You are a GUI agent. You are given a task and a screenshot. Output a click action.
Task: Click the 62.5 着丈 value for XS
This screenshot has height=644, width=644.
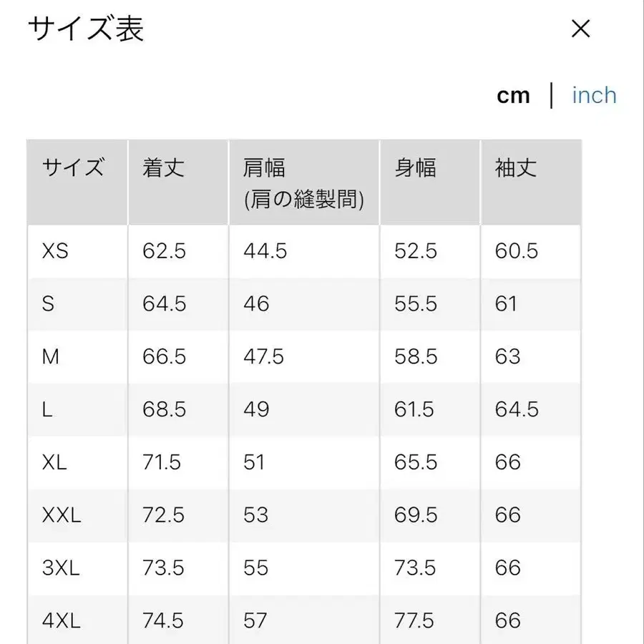coord(165,251)
